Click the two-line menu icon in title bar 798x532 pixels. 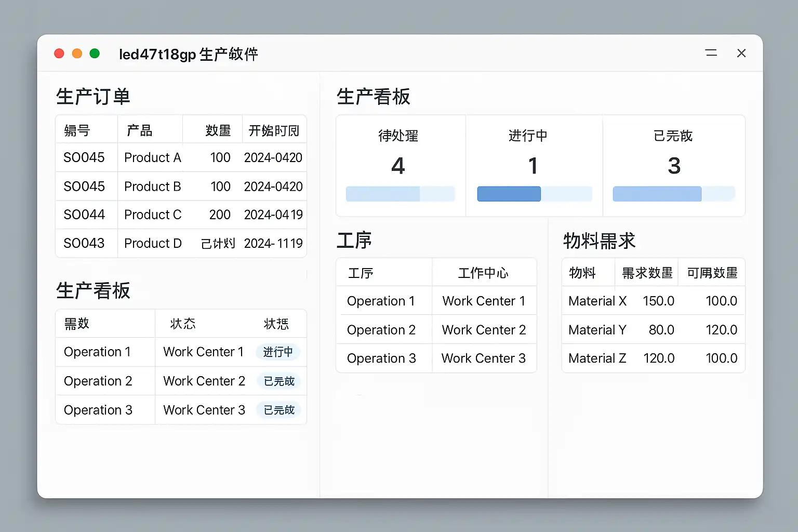pos(711,53)
